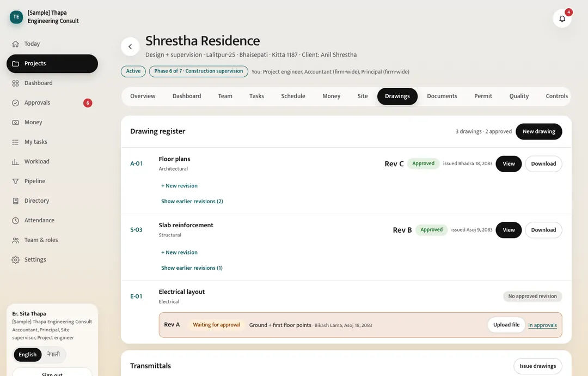Click the Workload bar chart icon
The width and height of the screenshot is (588, 376).
click(x=15, y=162)
